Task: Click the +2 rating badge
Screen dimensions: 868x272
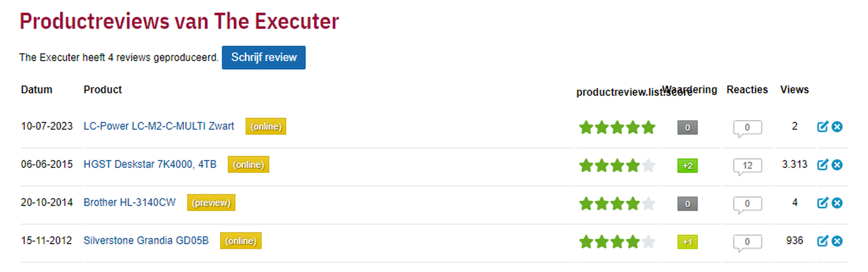Action: pyautogui.click(x=687, y=166)
